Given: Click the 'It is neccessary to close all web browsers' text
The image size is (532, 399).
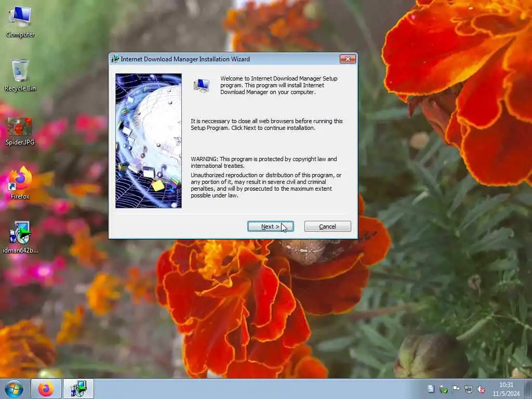Looking at the screenshot, I should [267, 125].
